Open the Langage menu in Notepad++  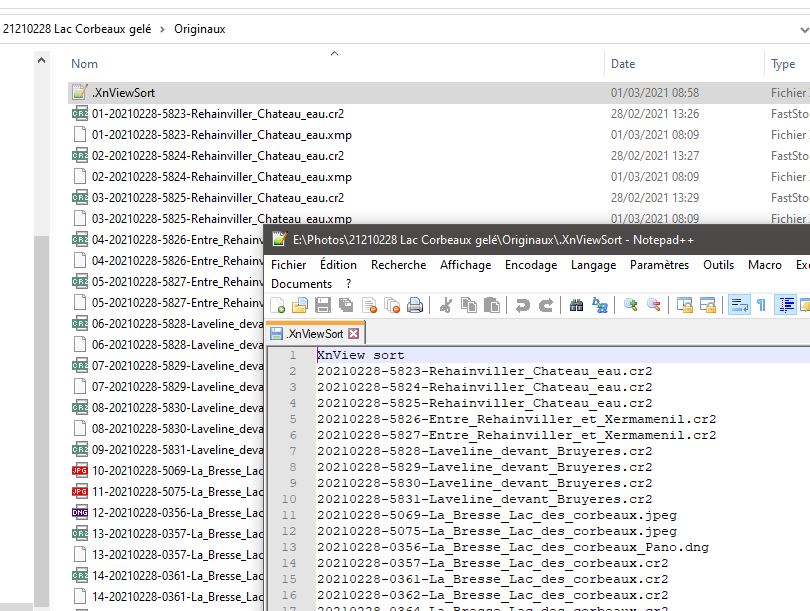(x=593, y=265)
